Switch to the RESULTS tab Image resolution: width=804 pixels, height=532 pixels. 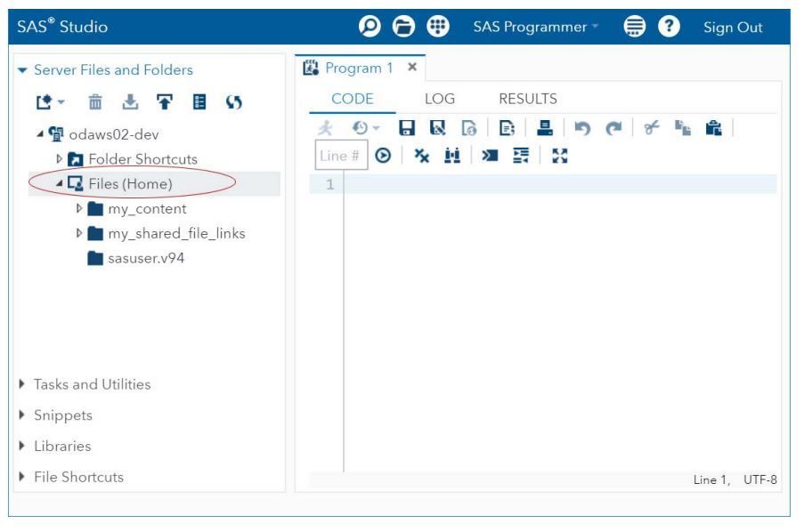(528, 99)
